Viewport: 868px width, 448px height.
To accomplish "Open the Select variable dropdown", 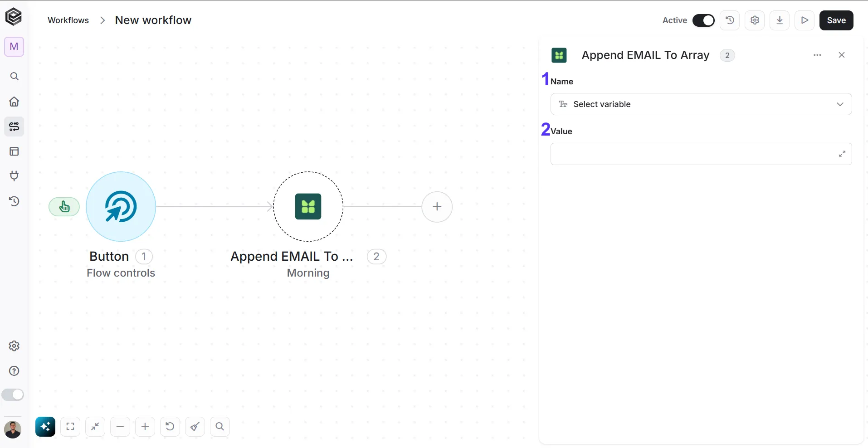I will 701,104.
